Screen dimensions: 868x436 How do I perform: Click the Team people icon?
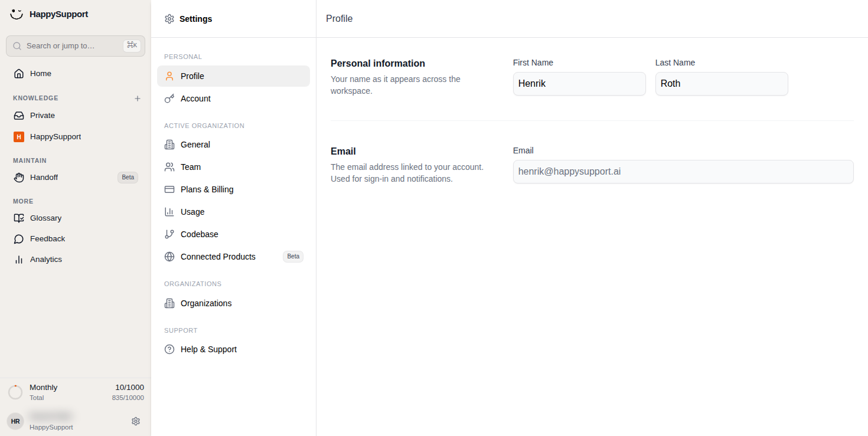tap(169, 167)
